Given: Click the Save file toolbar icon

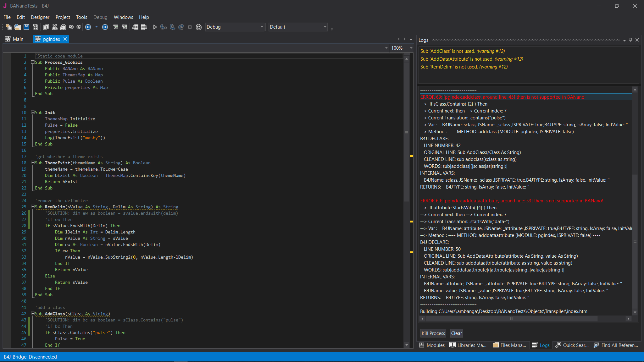Looking at the screenshot, I should click(x=26, y=27).
